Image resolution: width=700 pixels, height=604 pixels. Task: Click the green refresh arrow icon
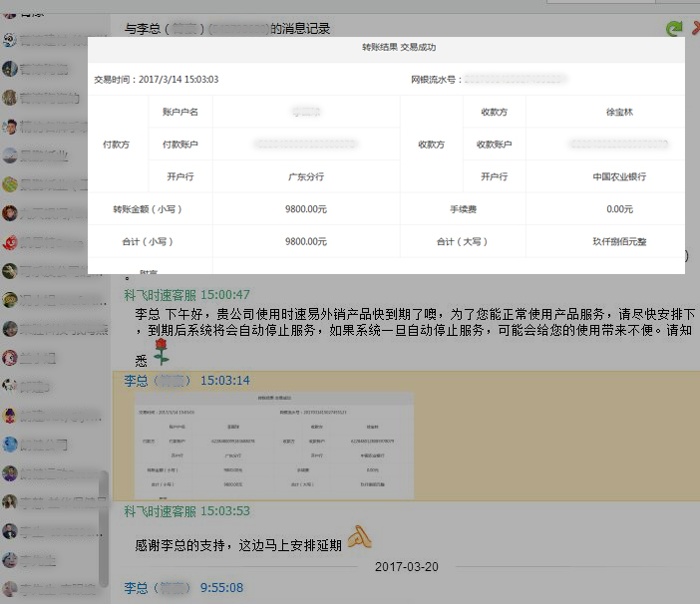pos(674,29)
